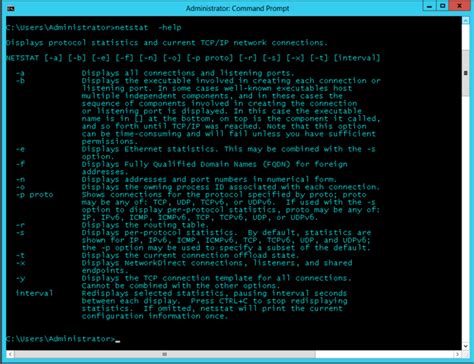474x364 pixels.
Task: Click the vertical scrollbar down arrow
Action: (x=466, y=346)
